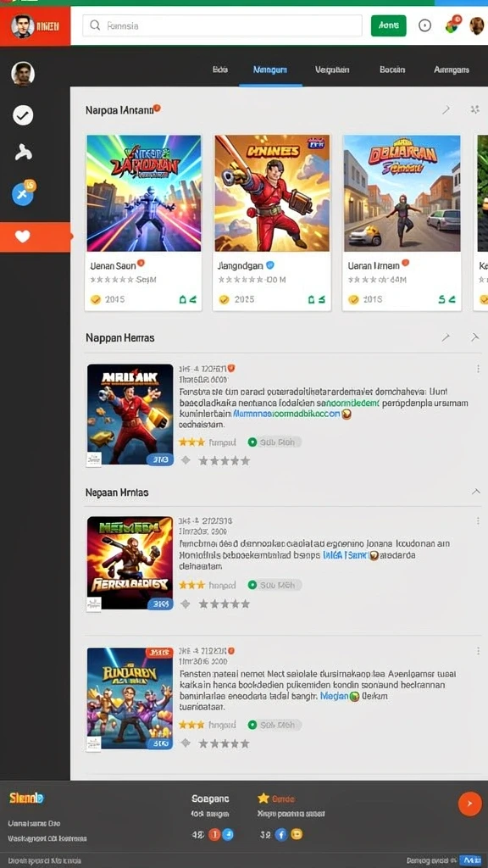Screen dimensions: 488x868
Task: Follow the blue link in first item description
Action: (x=286, y=414)
